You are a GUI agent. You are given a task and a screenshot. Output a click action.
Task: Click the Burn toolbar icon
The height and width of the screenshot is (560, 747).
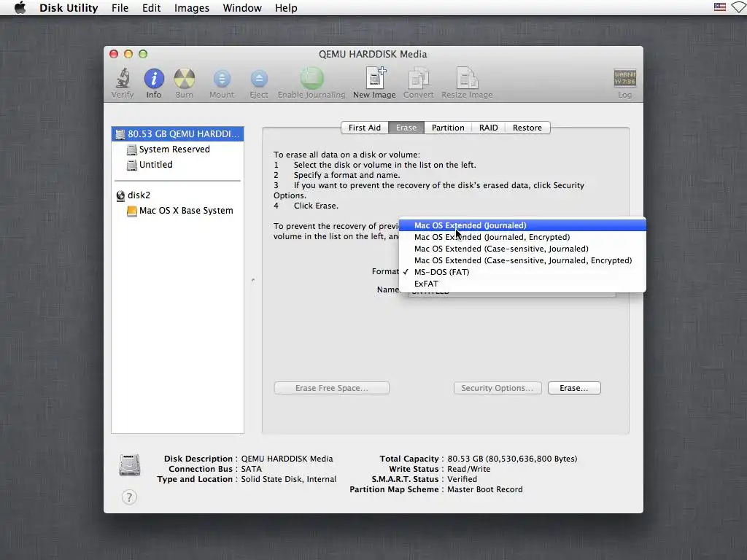[x=185, y=78]
